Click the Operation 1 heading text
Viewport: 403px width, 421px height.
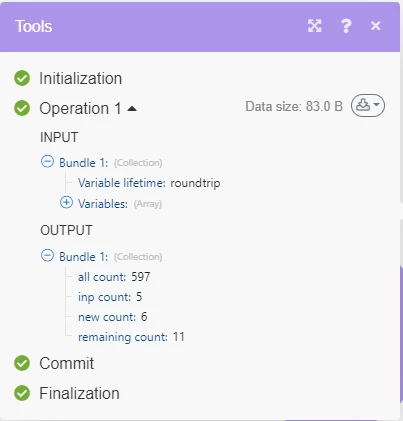pyautogui.click(x=80, y=109)
